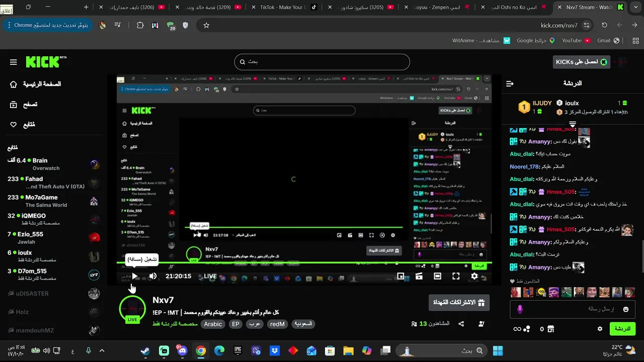Viewport: 644px width, 362px height.
Task: Open الصفحة الرئيسية in sidebar
Action: point(35,84)
